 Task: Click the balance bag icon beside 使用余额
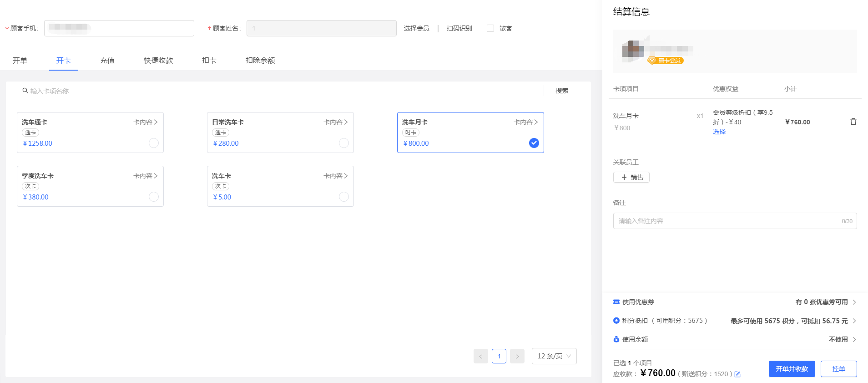tap(616, 339)
